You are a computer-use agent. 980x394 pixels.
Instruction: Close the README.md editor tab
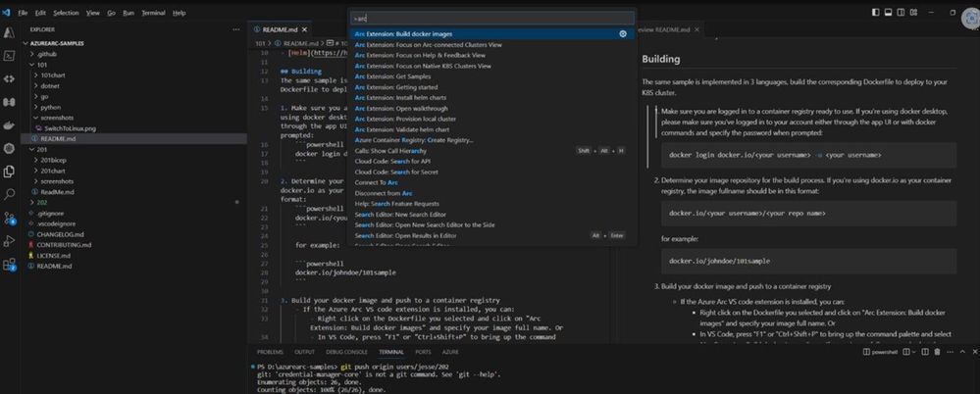click(305, 29)
